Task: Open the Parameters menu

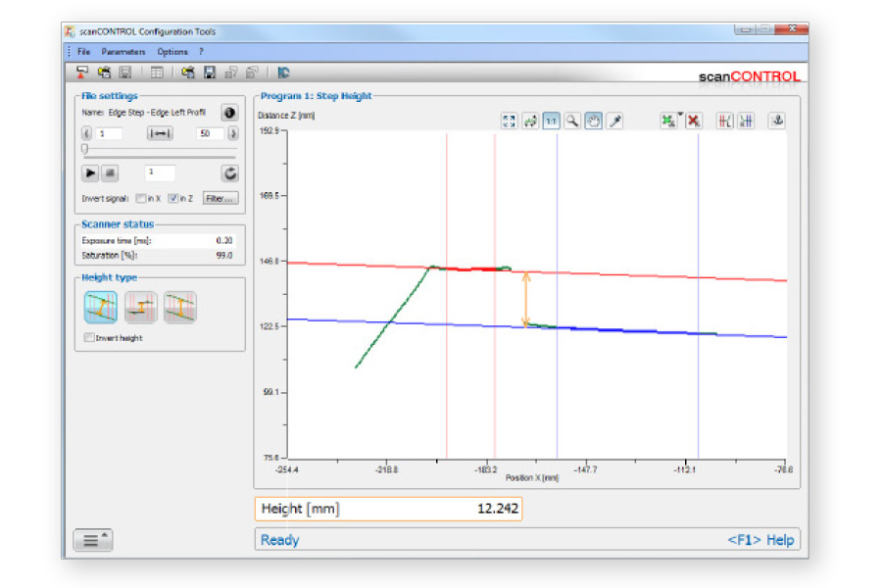Action: [123, 51]
